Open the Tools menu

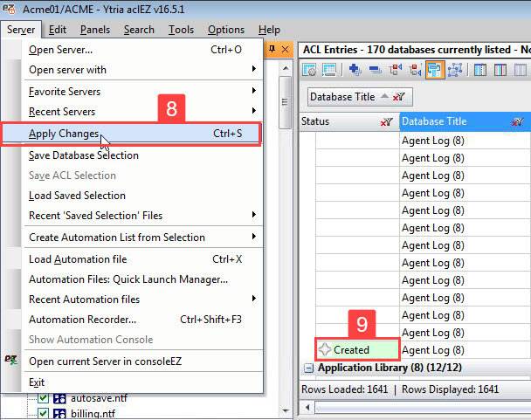click(181, 30)
